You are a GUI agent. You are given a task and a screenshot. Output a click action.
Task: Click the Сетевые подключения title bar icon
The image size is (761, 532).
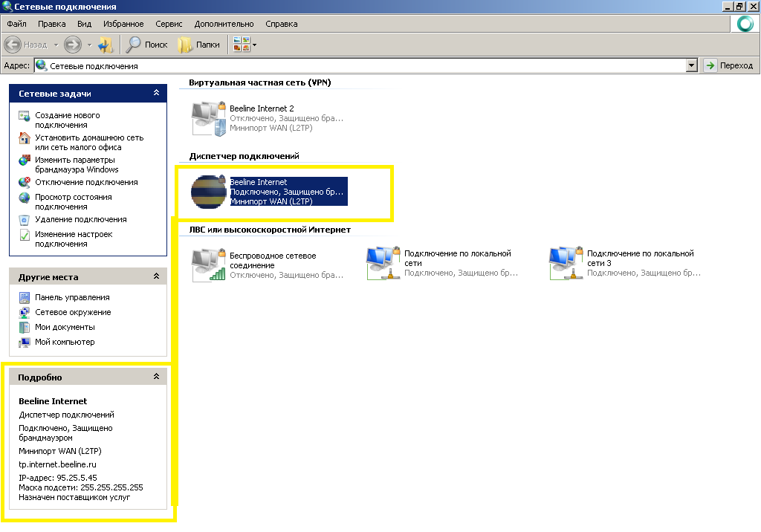(x=7, y=6)
